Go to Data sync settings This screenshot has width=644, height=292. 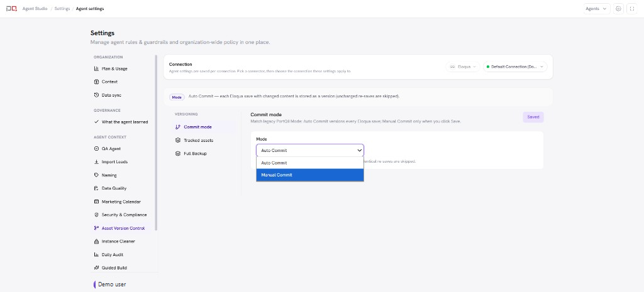123,95
